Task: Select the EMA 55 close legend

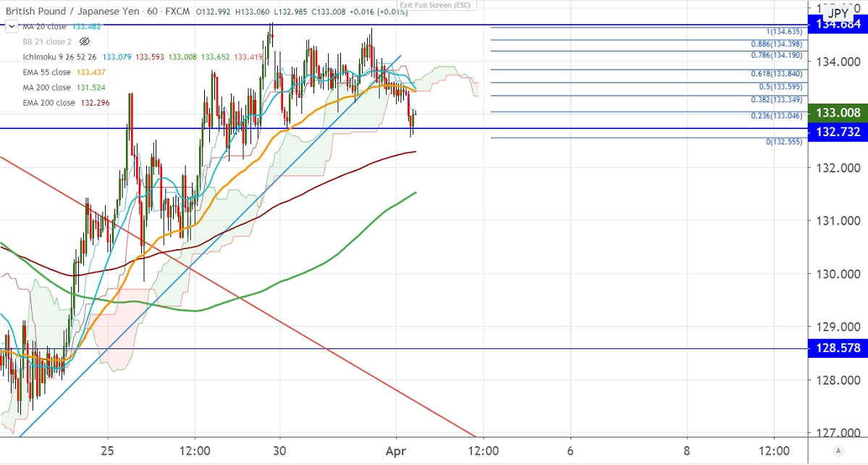Action: coord(46,72)
